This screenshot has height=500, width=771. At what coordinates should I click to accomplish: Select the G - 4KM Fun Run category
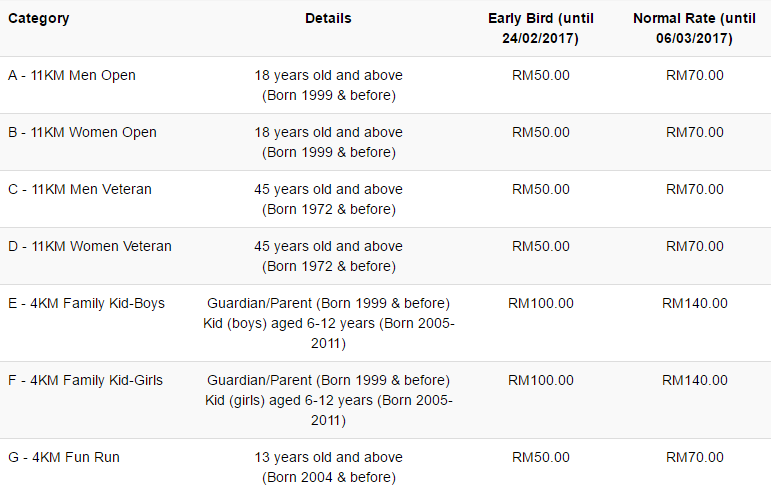(64, 458)
